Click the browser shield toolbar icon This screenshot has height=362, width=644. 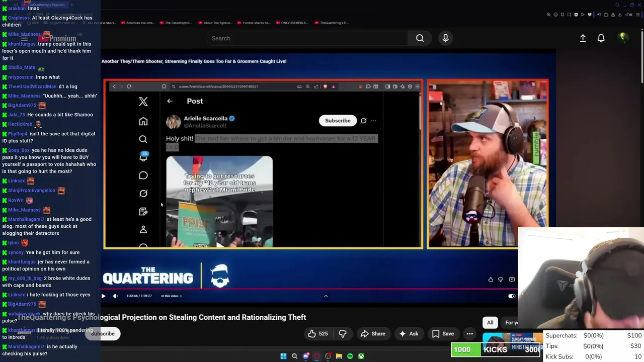[x=576, y=15]
